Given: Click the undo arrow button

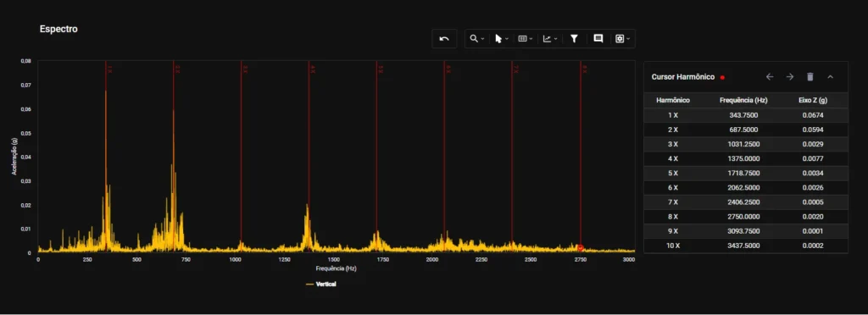Looking at the screenshot, I should pyautogui.click(x=444, y=39).
